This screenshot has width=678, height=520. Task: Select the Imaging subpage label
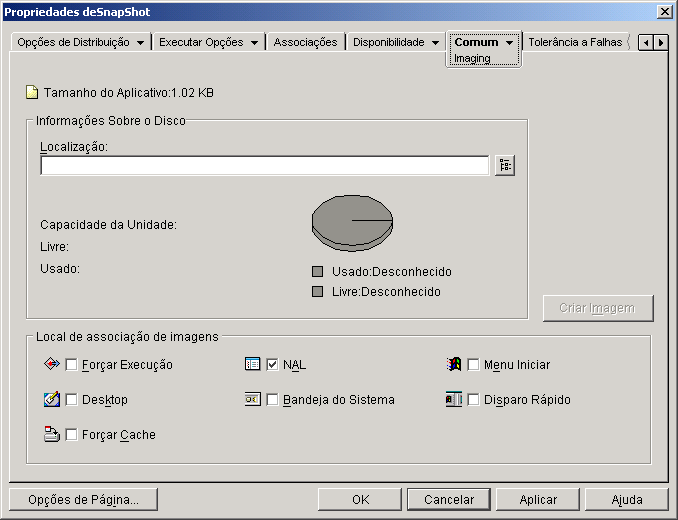pyautogui.click(x=472, y=58)
